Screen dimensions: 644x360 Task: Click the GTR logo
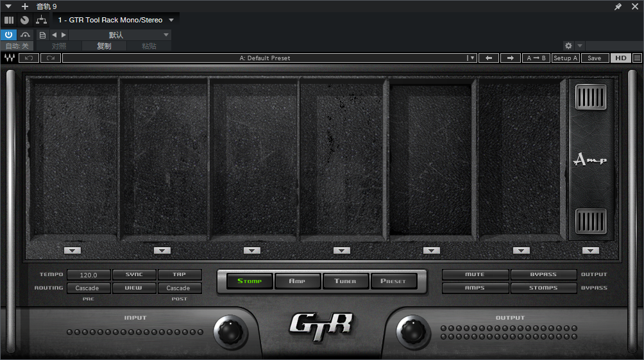[x=321, y=327]
